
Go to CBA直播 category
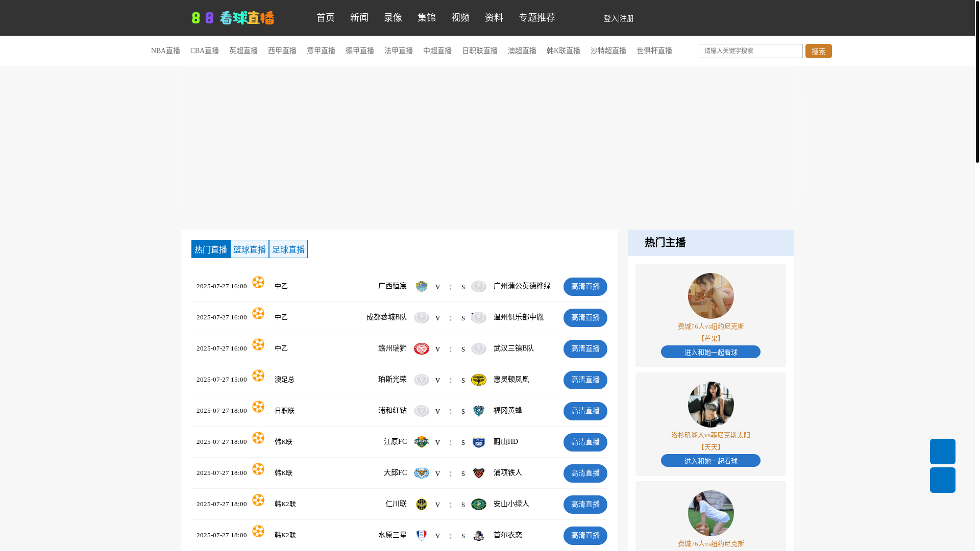click(x=205, y=51)
